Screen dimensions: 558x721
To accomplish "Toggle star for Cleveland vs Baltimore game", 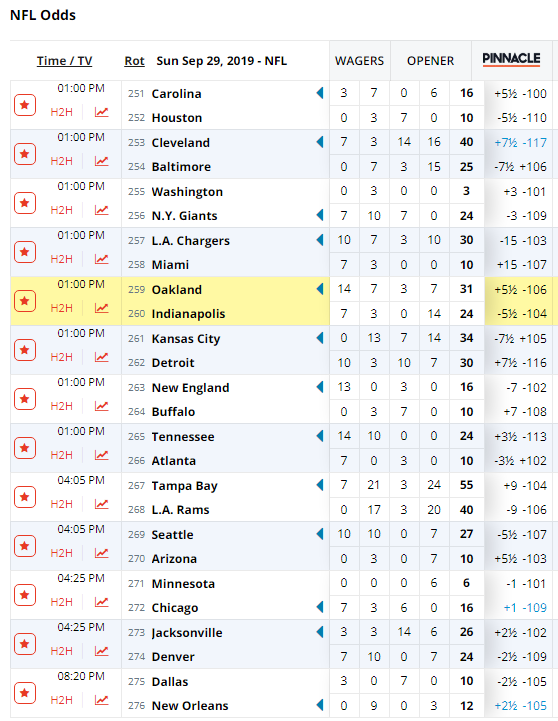I will pos(25,154).
